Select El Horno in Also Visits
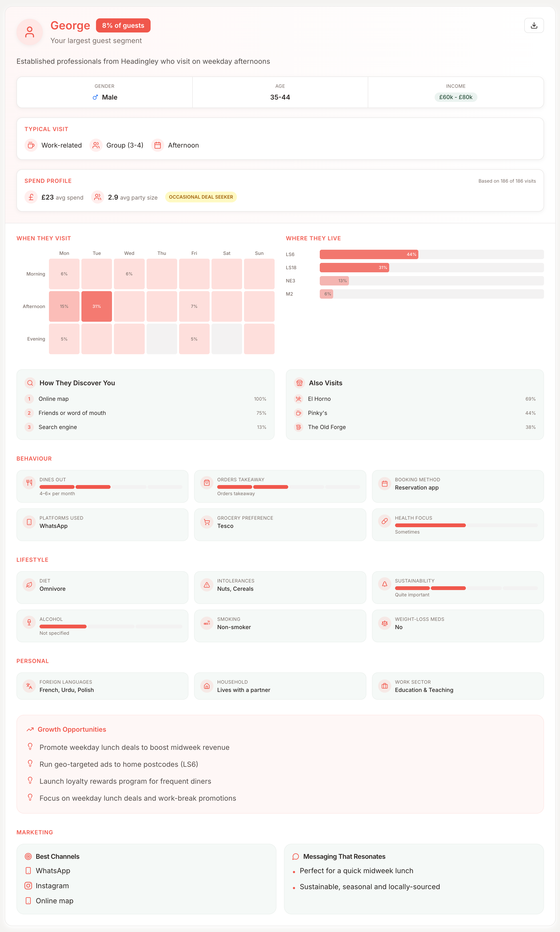 point(319,399)
